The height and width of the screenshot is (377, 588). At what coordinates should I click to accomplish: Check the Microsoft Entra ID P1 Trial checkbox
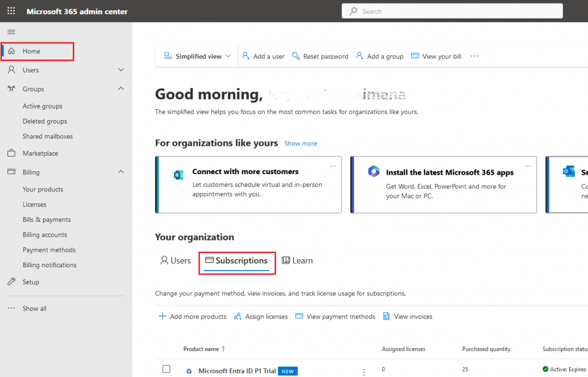167,369
